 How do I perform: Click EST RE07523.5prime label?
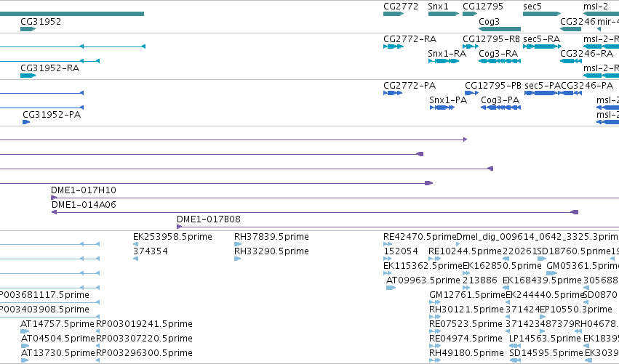click(x=466, y=324)
